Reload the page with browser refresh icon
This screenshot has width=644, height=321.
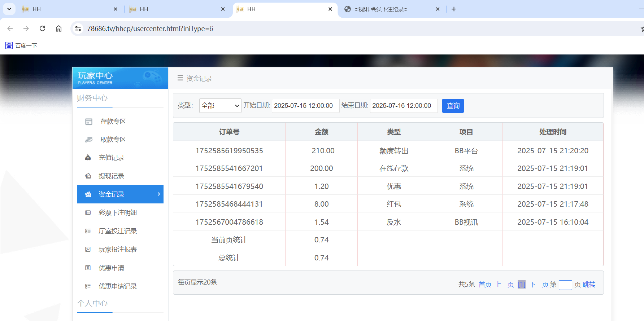[x=42, y=28]
